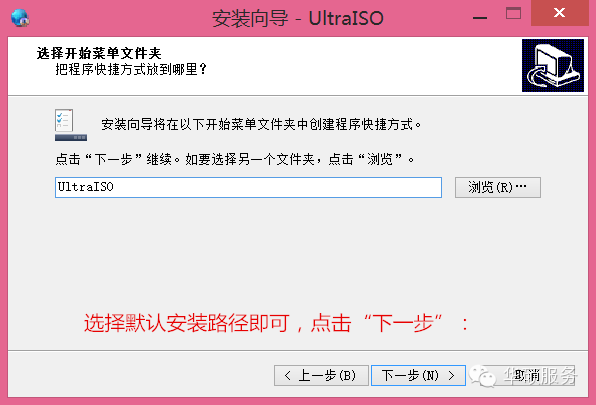
Task: Click the 安装向导 - UltraISO window title
Action: tap(298, 18)
